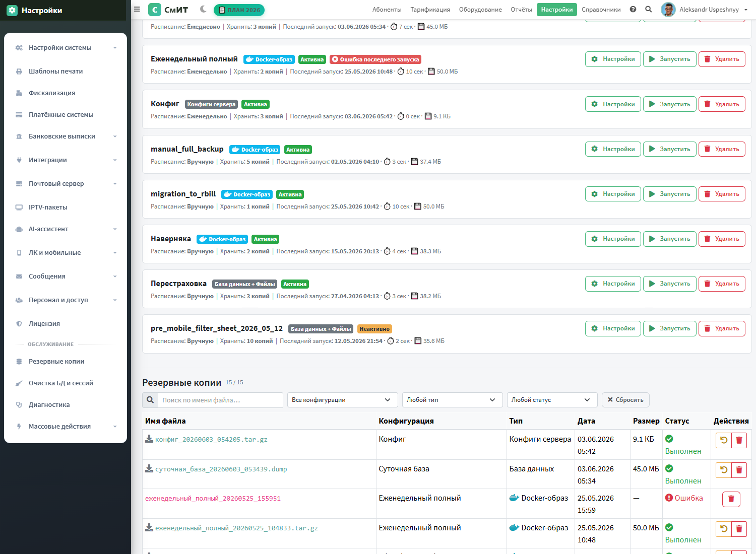The width and height of the screenshot is (756, 554).
Task: Open the Абоненты menu
Action: [x=387, y=10]
